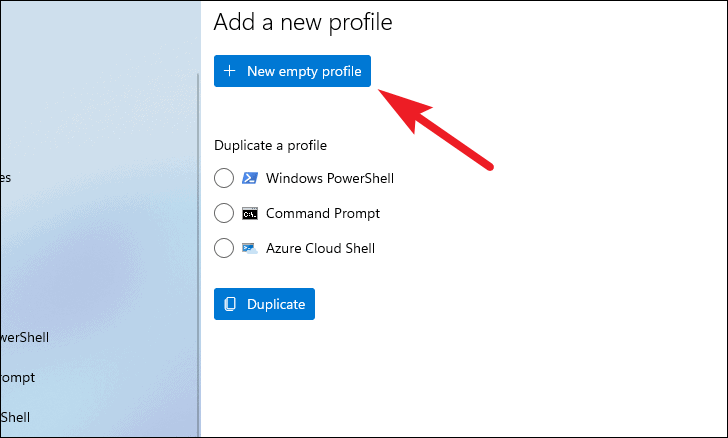Viewport: 728px width, 438px height.
Task: Click the Azure Cloud Shell option label
Action: [320, 248]
